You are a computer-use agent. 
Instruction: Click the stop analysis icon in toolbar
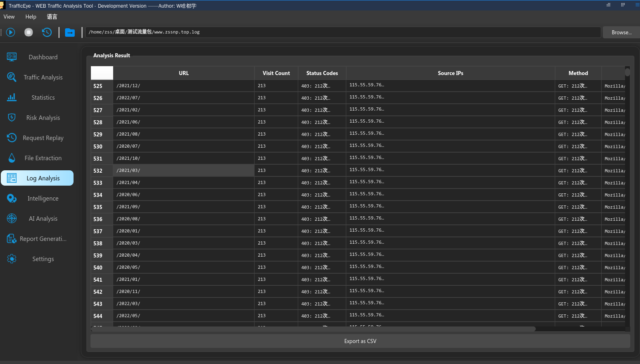pos(29,32)
